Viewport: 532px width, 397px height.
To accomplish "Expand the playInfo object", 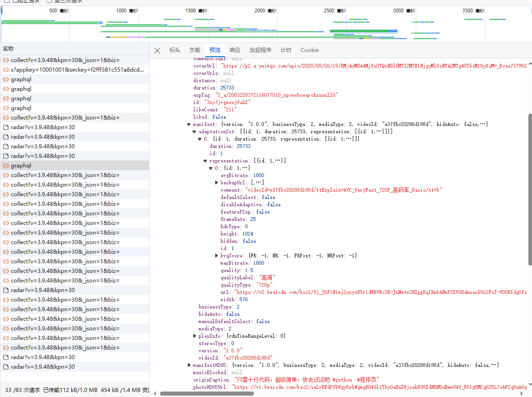I will pyautogui.click(x=195, y=336).
